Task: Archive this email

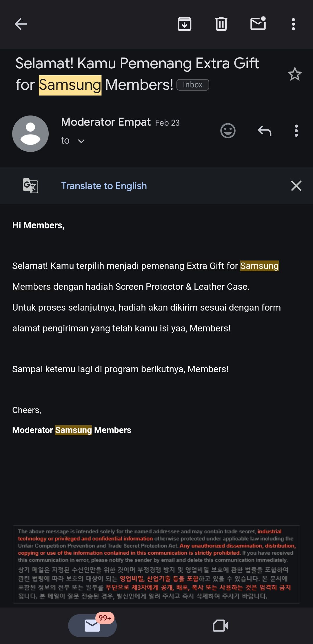Action: 185,24
